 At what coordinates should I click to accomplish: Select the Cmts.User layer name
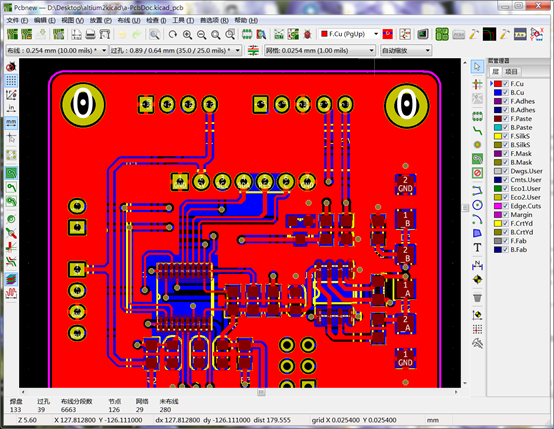click(526, 180)
